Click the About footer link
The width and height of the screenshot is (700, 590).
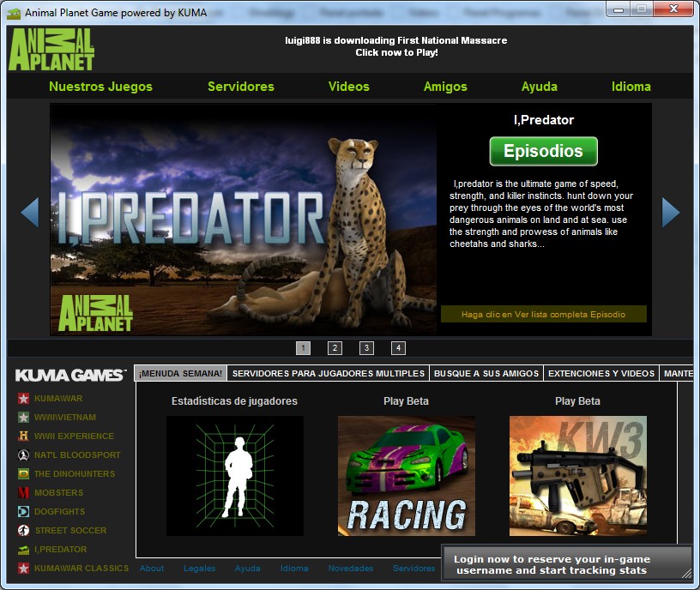click(x=152, y=568)
